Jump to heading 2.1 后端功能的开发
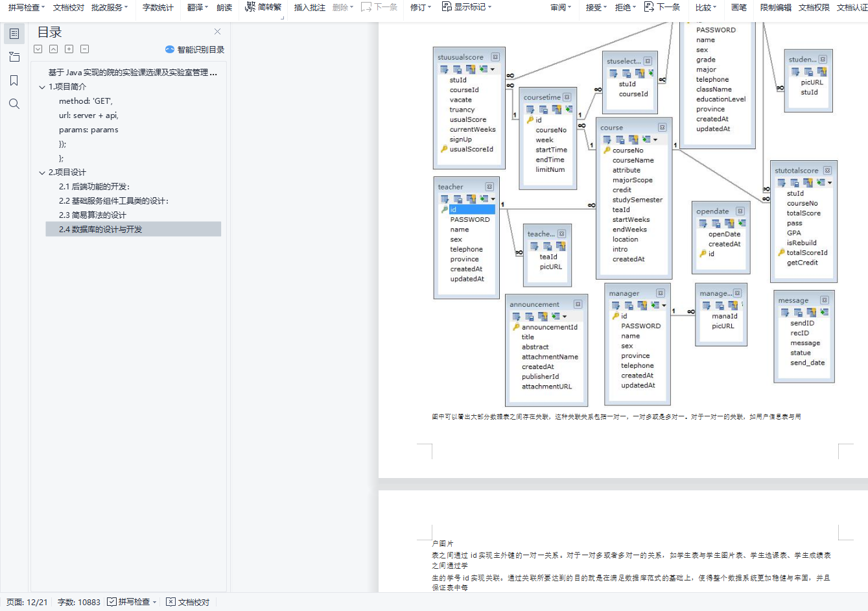This screenshot has width=868, height=611. 95,187
